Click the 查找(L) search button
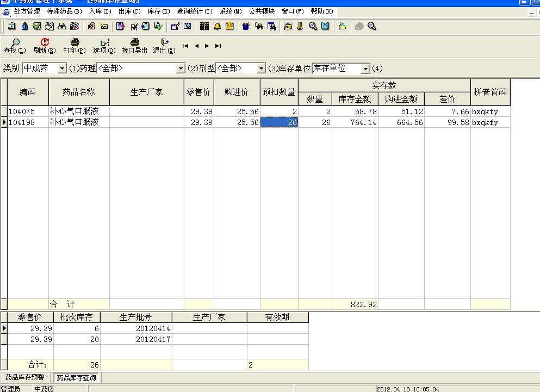This screenshot has width=540, height=392. 15,46
